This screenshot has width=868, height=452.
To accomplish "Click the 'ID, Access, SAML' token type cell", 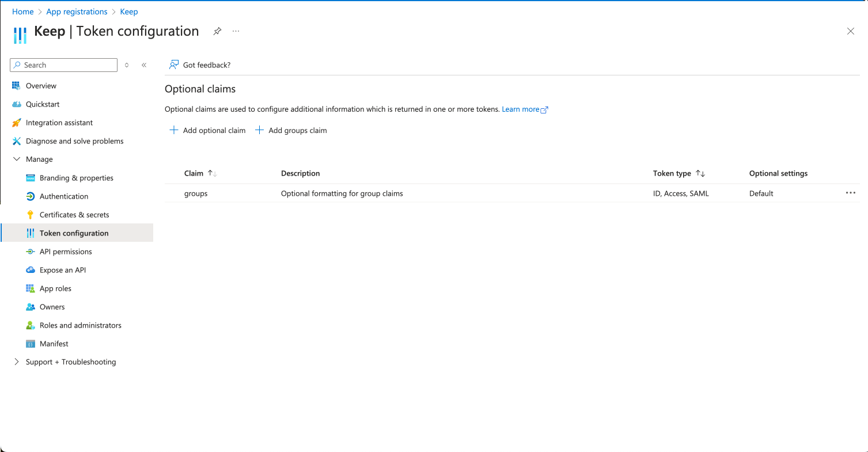I will [681, 193].
